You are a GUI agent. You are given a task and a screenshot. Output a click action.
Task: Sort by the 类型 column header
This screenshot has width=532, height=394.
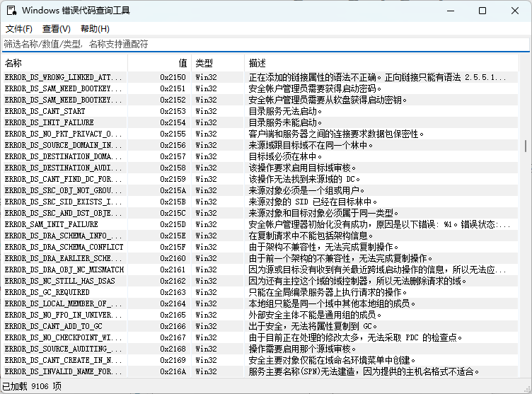tap(218, 63)
